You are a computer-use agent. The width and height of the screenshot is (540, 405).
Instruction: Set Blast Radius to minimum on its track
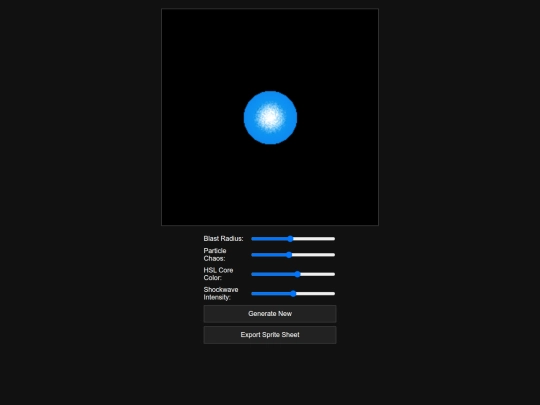[252, 239]
